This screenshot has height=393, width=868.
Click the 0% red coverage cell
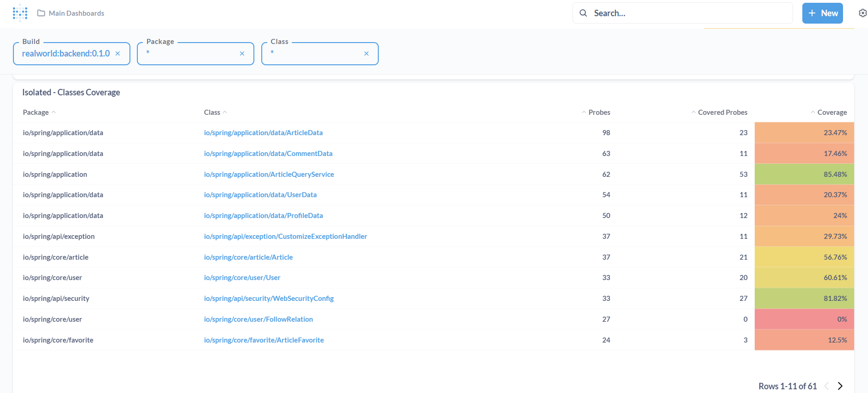click(804, 319)
